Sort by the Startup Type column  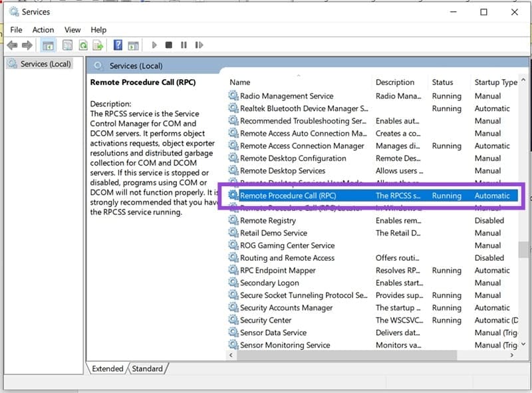click(495, 82)
